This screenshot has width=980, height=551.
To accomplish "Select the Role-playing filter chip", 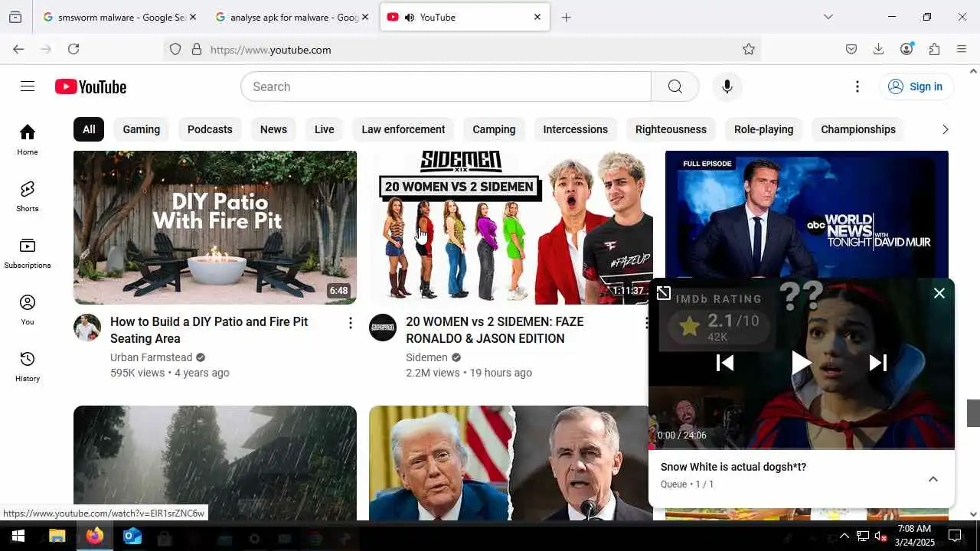I will click(x=764, y=129).
